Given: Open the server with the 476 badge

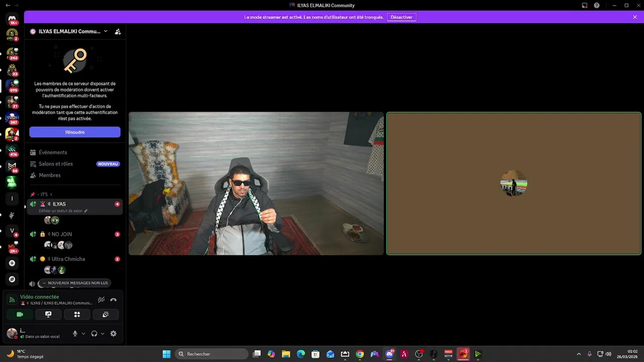Looking at the screenshot, I should click(x=12, y=150).
